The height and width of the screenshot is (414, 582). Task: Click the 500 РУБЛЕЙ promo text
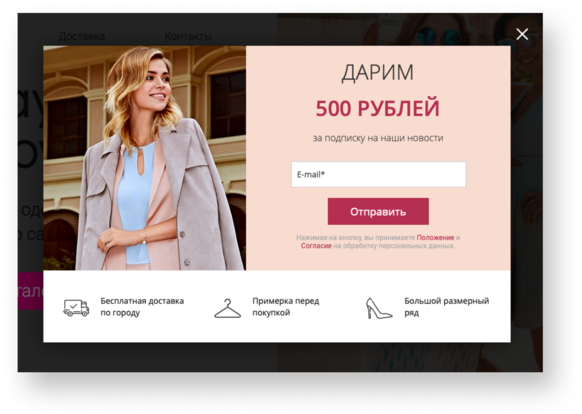[x=377, y=108]
